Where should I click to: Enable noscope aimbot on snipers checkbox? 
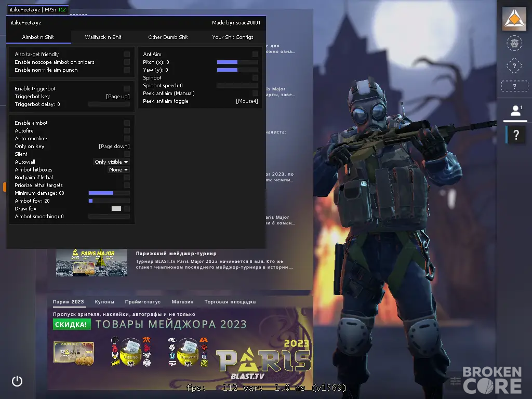[127, 62]
